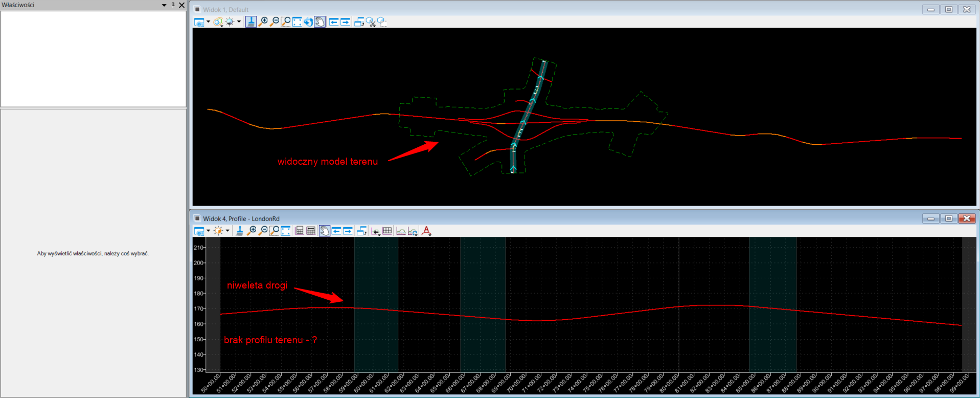The width and height of the screenshot is (980, 398).
Task: Click Zoom In in Widok 1 toolbar
Action: (x=263, y=22)
